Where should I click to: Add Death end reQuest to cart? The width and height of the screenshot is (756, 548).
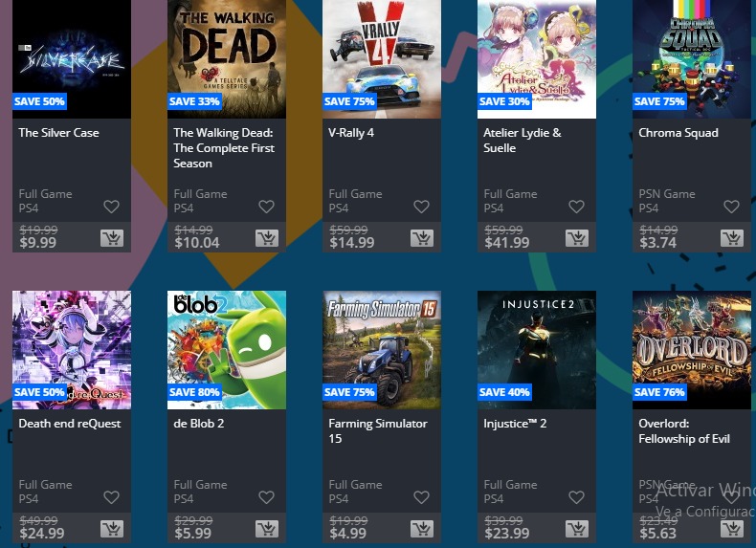(x=112, y=529)
